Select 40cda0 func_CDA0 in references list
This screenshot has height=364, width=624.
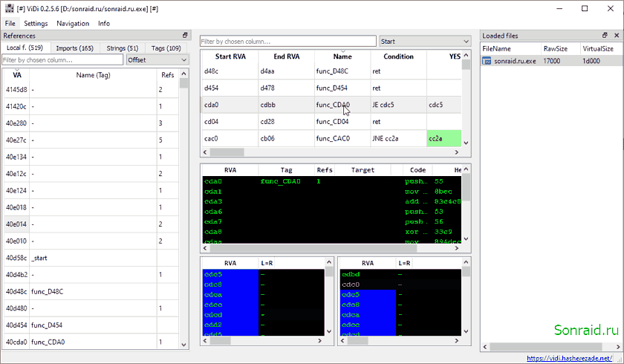pyautogui.click(x=91, y=342)
